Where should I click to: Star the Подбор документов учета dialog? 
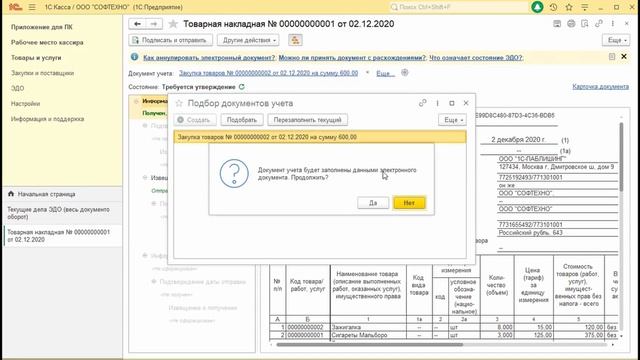(x=179, y=103)
